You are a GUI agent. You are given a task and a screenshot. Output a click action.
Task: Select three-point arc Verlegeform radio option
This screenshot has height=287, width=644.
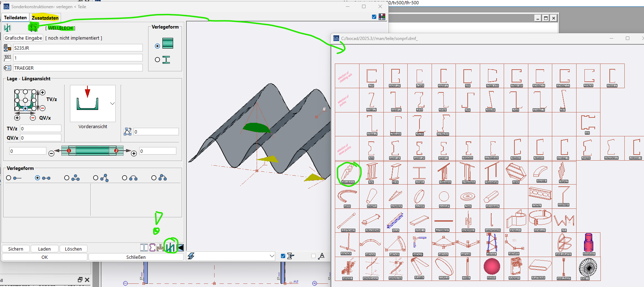point(154,178)
